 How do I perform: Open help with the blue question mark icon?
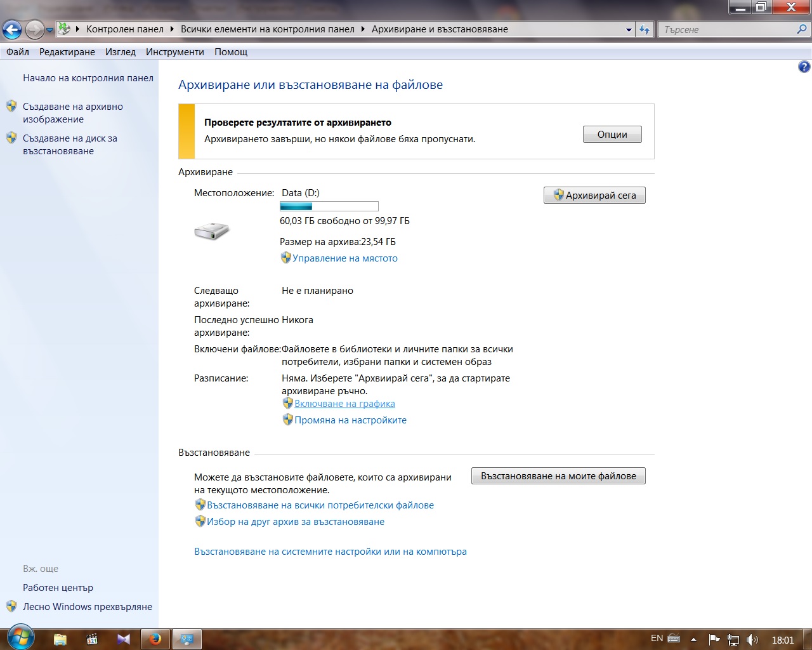[x=804, y=67]
